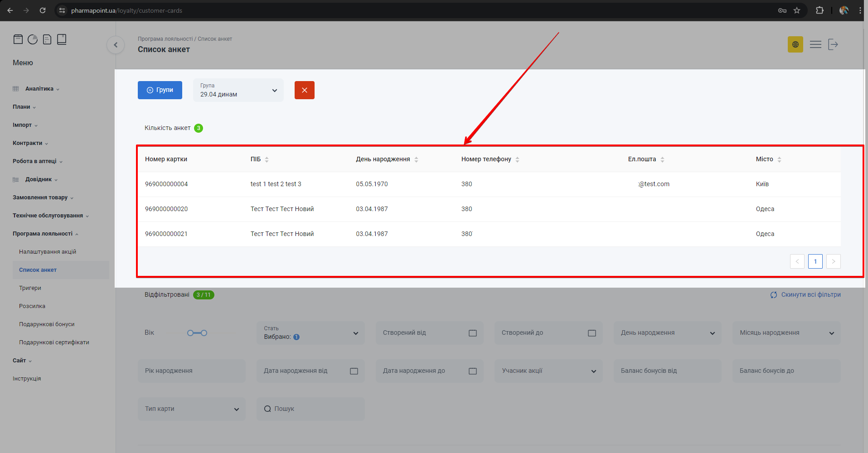Expand the Замовлення товару menu section
Image resolution: width=868 pixels, height=453 pixels.
click(43, 198)
